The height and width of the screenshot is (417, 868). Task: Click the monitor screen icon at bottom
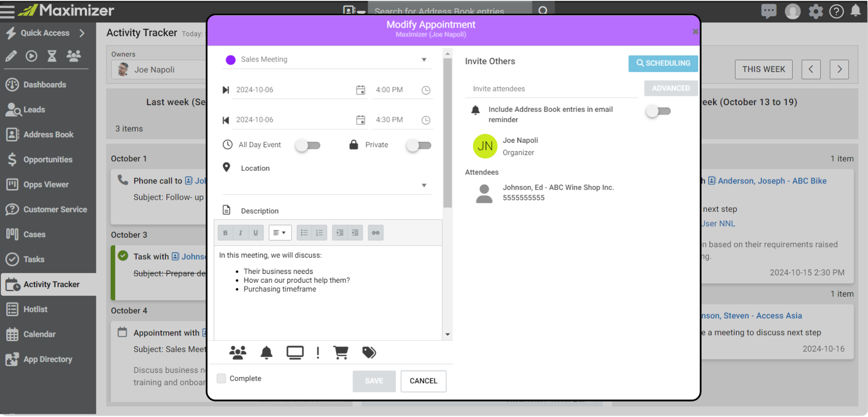pos(295,353)
